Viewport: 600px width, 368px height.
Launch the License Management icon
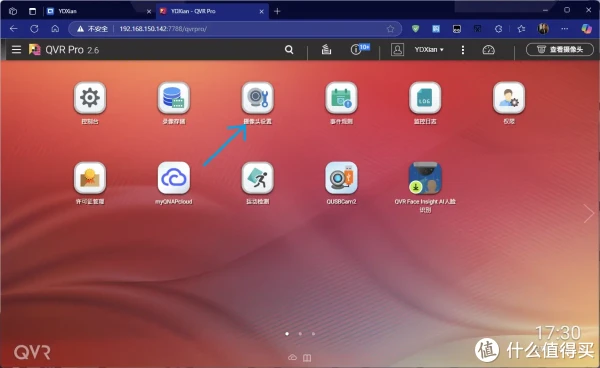pyautogui.click(x=90, y=178)
